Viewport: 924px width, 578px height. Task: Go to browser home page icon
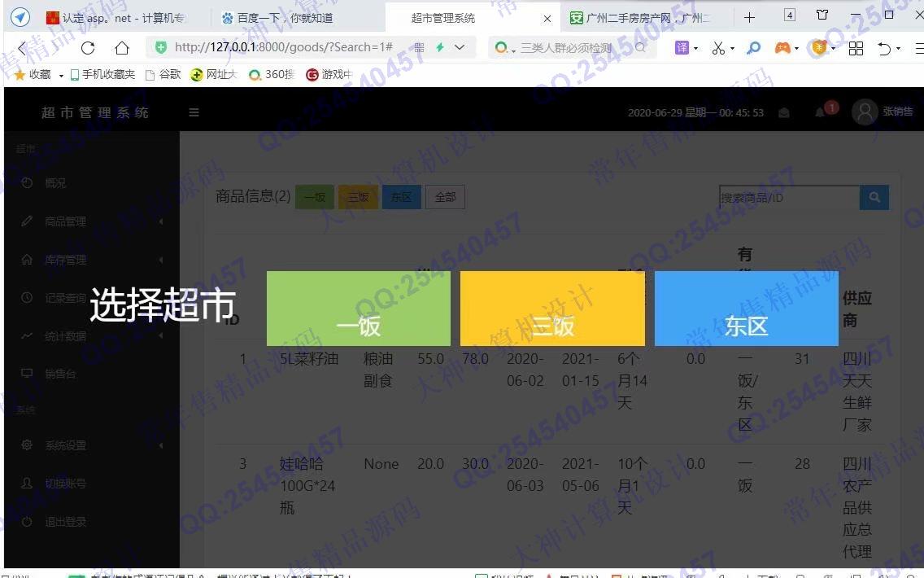tap(121, 48)
